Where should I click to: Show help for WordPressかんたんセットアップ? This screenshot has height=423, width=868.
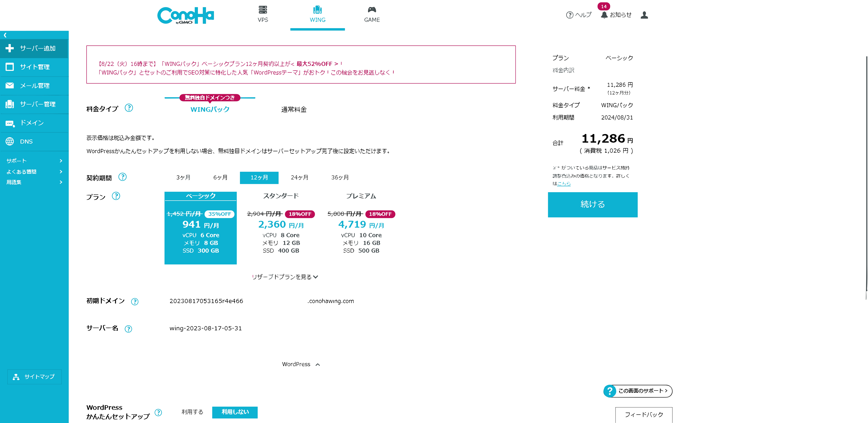pos(158,413)
